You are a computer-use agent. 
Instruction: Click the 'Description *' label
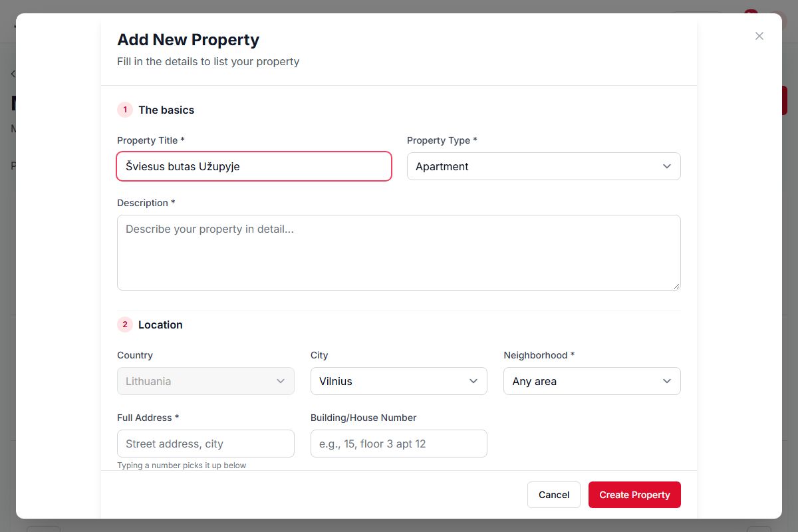[146, 203]
